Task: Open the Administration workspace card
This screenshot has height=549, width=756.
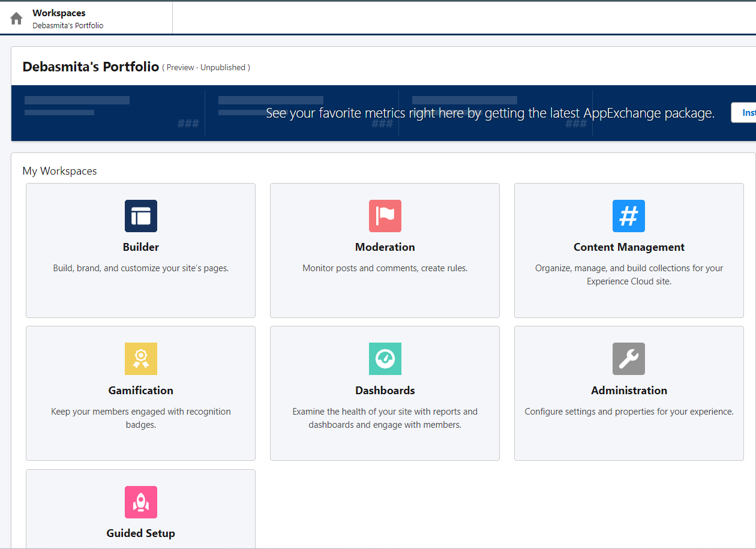Action: pyautogui.click(x=628, y=393)
